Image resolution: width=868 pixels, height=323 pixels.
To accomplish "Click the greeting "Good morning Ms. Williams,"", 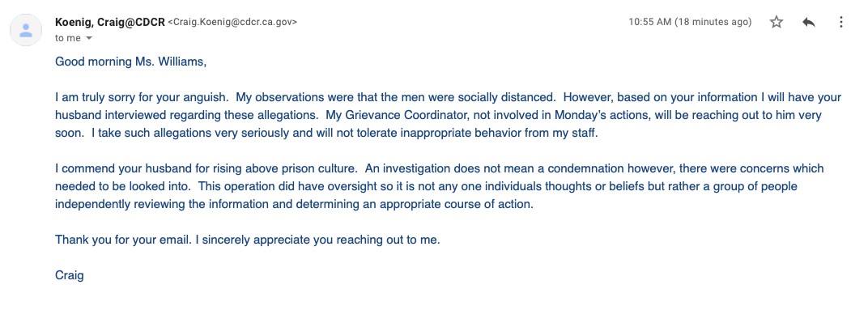I will pos(130,62).
